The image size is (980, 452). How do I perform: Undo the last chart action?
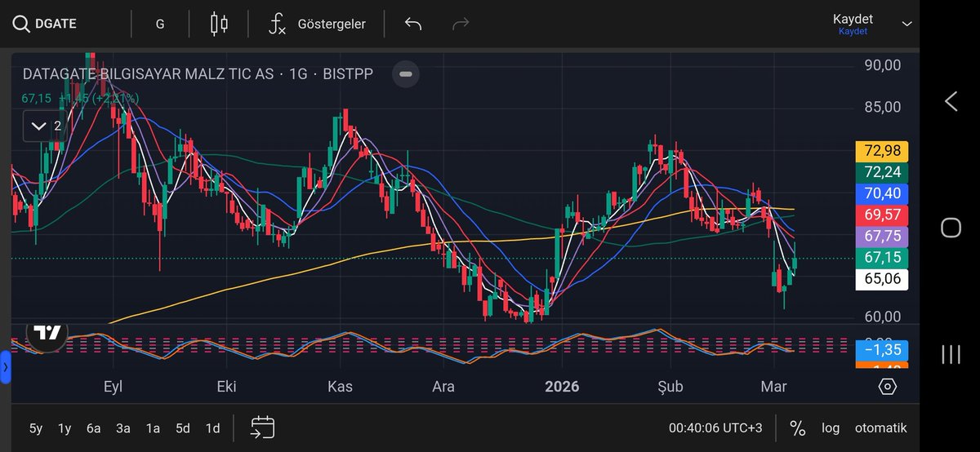coord(412,24)
